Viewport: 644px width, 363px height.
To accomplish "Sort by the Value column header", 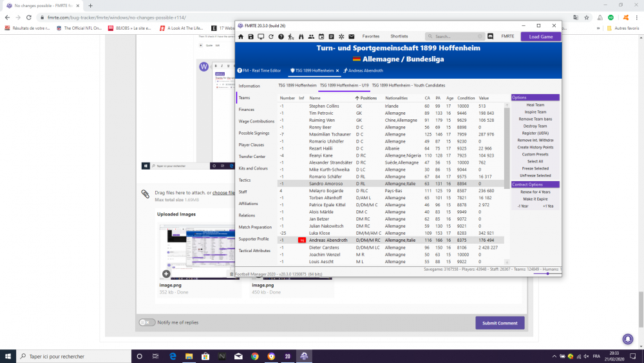I will (x=484, y=98).
